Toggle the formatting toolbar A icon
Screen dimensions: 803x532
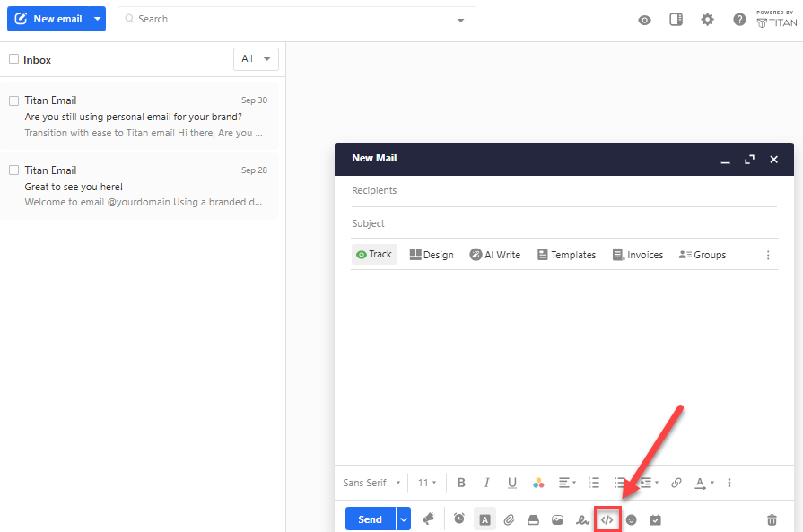click(x=484, y=519)
